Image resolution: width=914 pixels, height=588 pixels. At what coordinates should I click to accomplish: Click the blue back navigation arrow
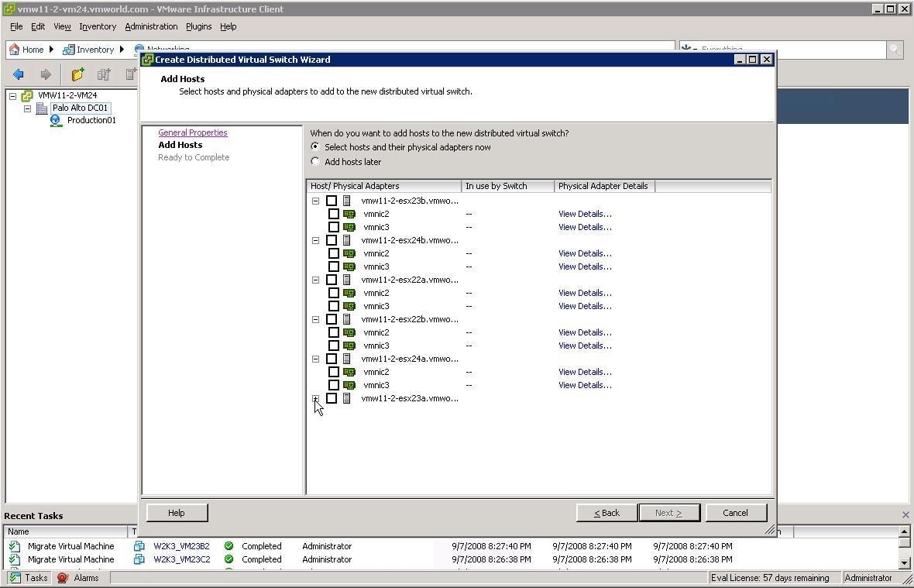coord(19,74)
